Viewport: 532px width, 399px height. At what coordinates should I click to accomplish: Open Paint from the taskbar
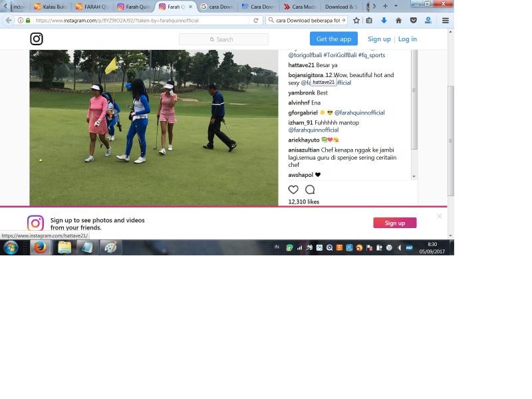point(110,247)
